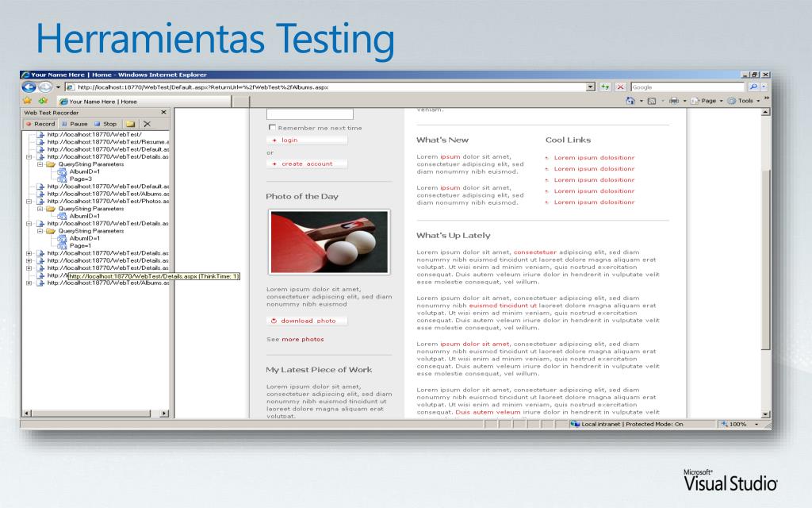Click the red 'consectetuer' link in What's Up Lately

point(535,252)
